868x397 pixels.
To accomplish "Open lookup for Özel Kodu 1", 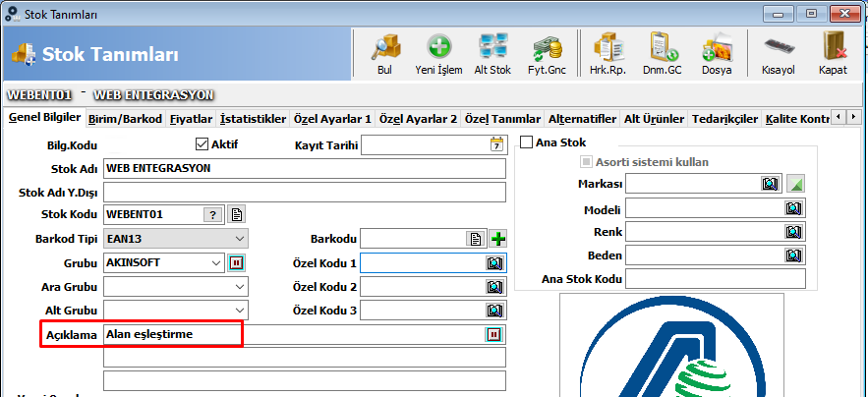I will [x=493, y=263].
